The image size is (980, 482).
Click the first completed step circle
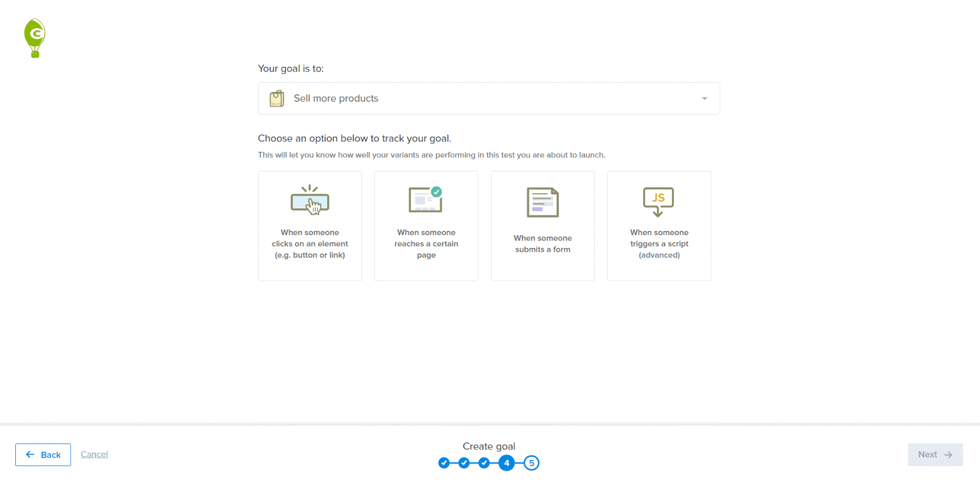coord(444,463)
